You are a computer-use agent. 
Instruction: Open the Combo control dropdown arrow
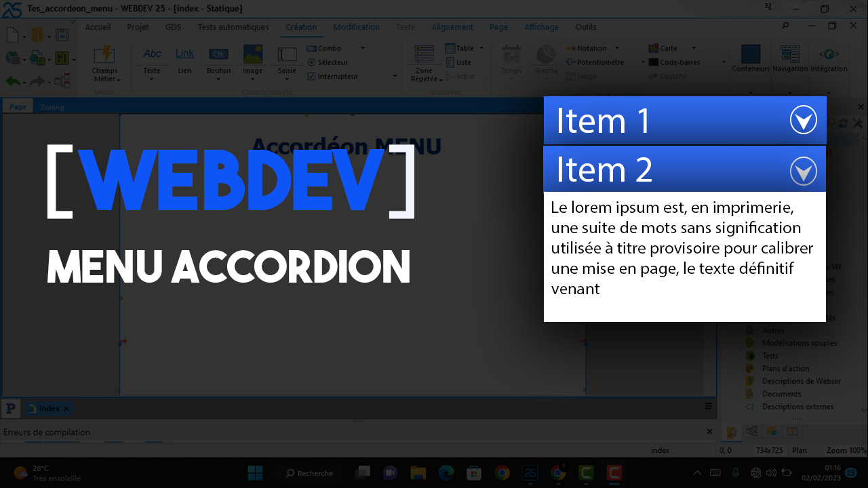coord(363,48)
